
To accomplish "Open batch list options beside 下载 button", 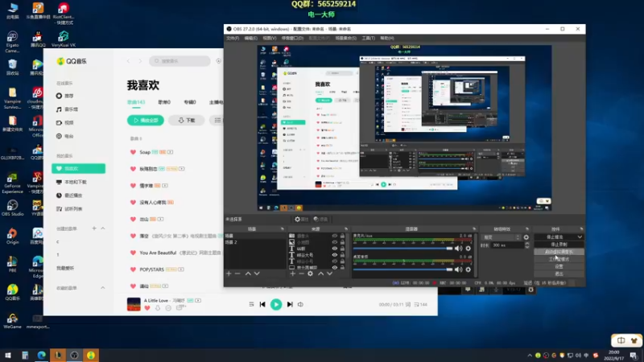I will (x=217, y=120).
